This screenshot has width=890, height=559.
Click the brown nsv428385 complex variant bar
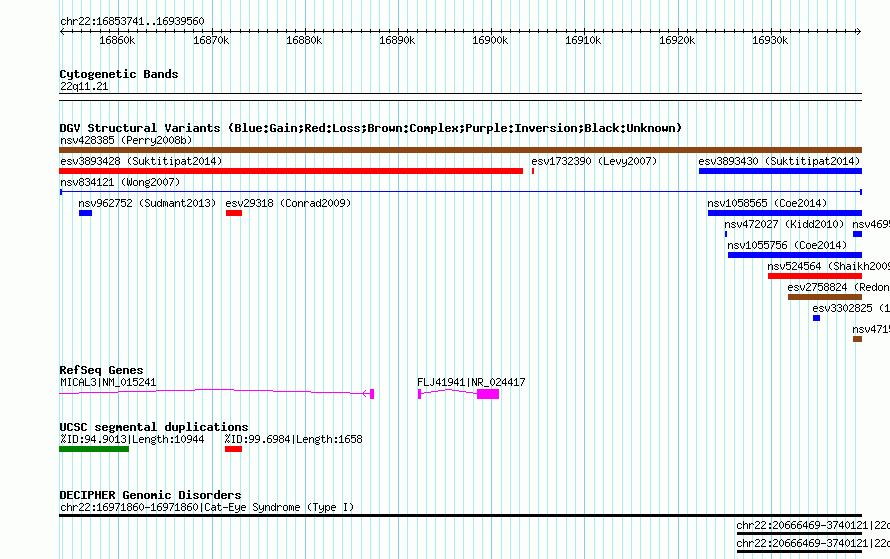[460, 150]
